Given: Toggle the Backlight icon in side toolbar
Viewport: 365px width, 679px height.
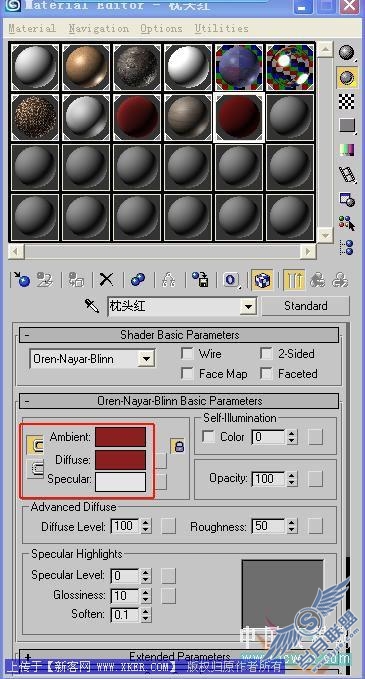Looking at the screenshot, I should (x=347, y=78).
